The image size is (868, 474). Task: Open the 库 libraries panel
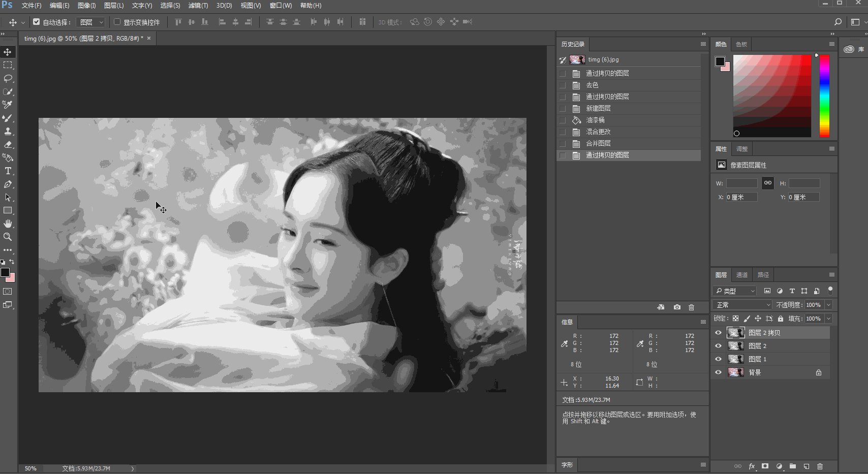pos(854,49)
